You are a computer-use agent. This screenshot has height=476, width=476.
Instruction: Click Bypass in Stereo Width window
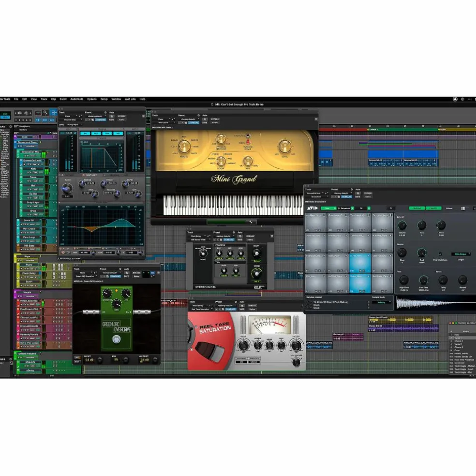(x=250, y=236)
